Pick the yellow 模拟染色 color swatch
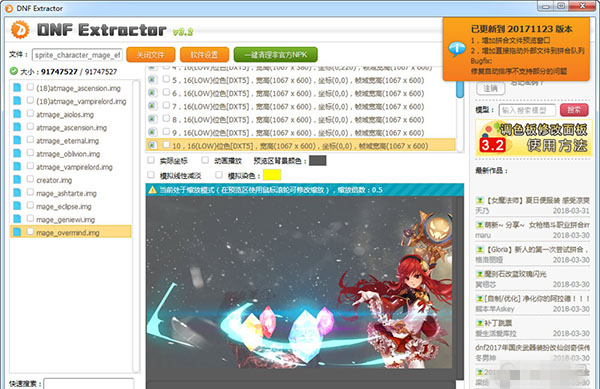600x389 pixels. 272,175
